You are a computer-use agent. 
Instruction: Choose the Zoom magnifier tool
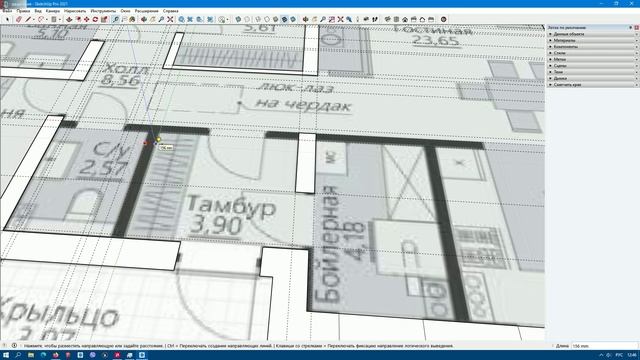[161, 19]
